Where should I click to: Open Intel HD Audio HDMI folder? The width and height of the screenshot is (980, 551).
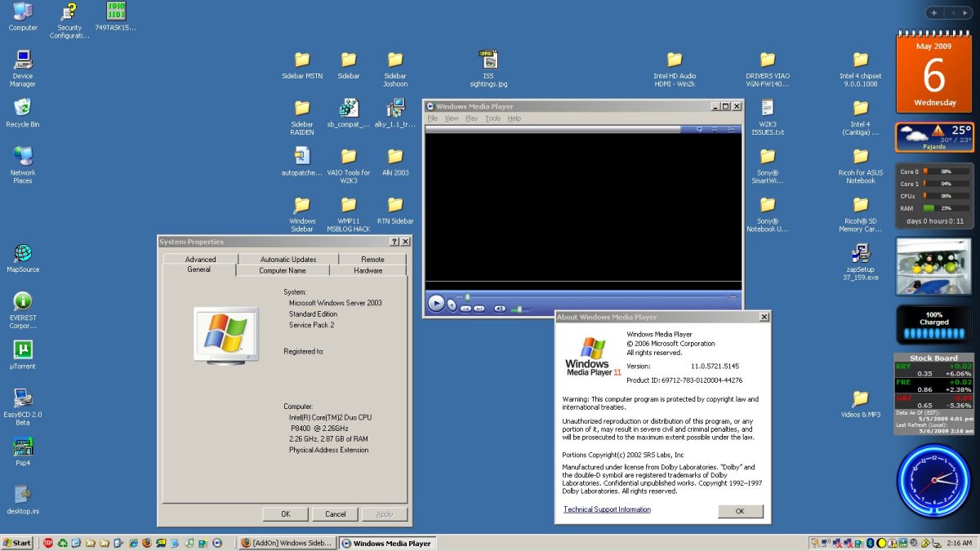[x=675, y=69]
